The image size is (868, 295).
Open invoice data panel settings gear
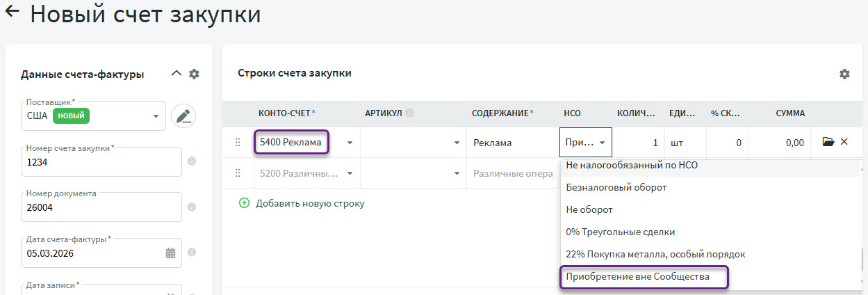point(194,74)
